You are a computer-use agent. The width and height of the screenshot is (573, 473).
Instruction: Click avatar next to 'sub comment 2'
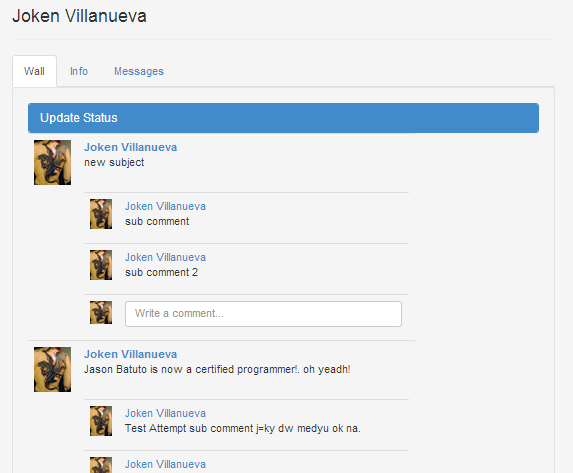[x=101, y=265]
